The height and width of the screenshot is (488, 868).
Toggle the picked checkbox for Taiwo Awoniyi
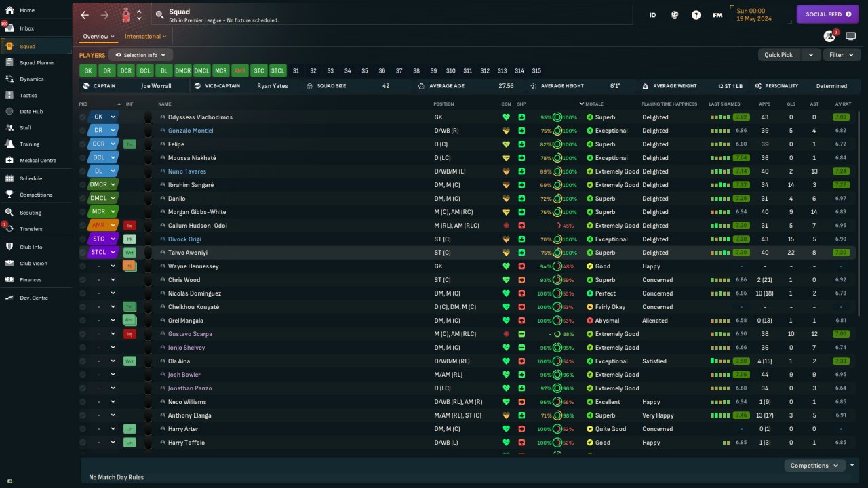pos(83,253)
